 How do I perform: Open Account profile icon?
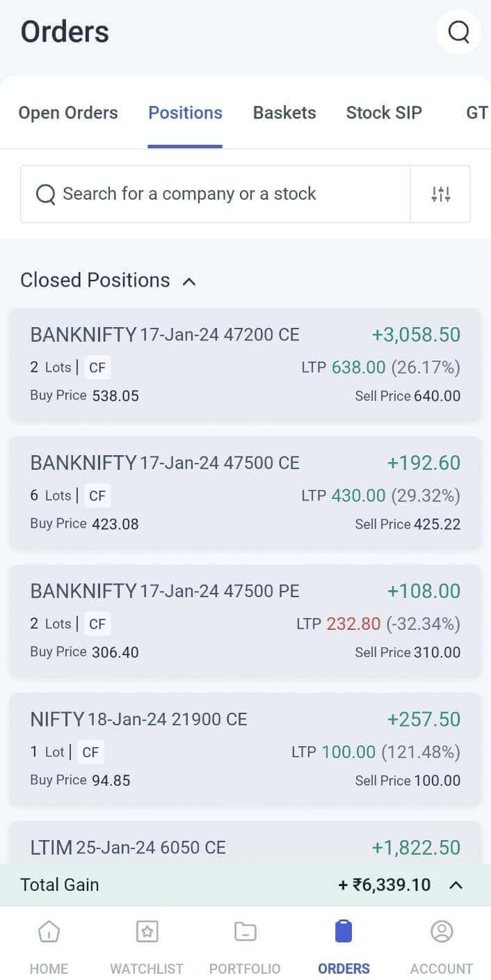(442, 932)
